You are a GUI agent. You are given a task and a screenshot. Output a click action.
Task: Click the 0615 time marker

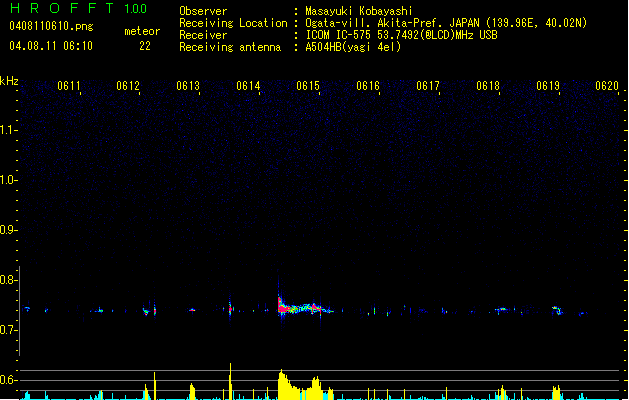click(x=308, y=86)
